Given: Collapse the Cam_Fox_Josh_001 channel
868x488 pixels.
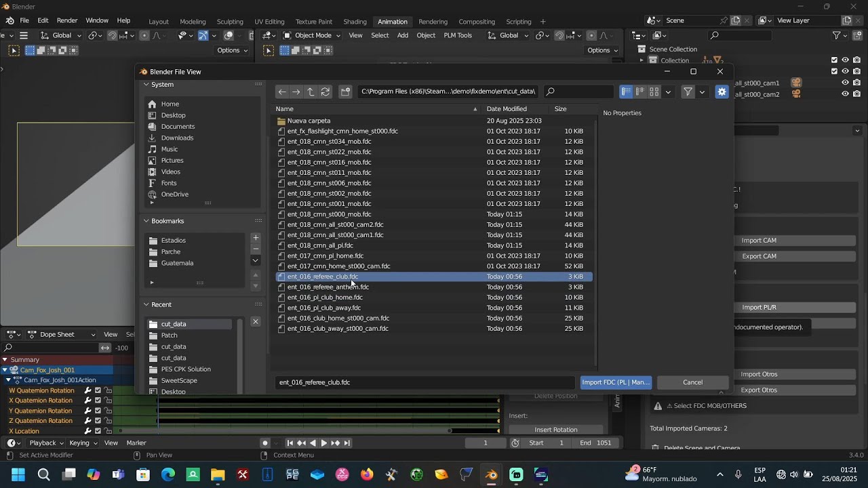Looking at the screenshot, I should [x=5, y=370].
